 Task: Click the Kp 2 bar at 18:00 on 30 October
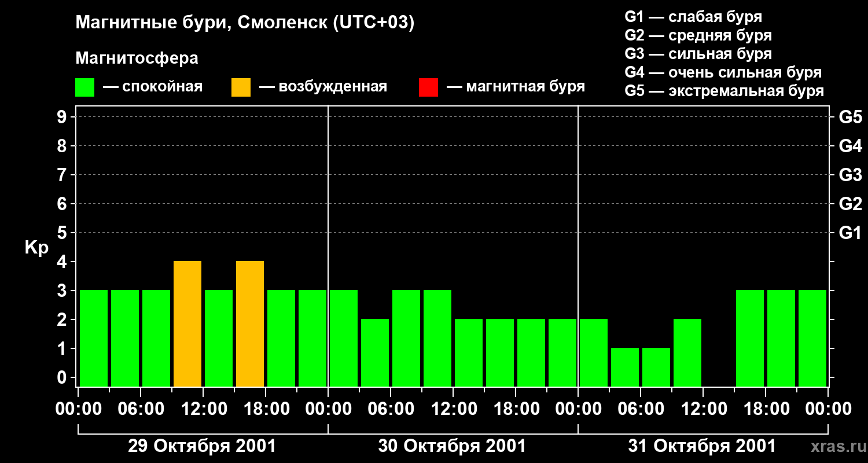click(x=531, y=352)
